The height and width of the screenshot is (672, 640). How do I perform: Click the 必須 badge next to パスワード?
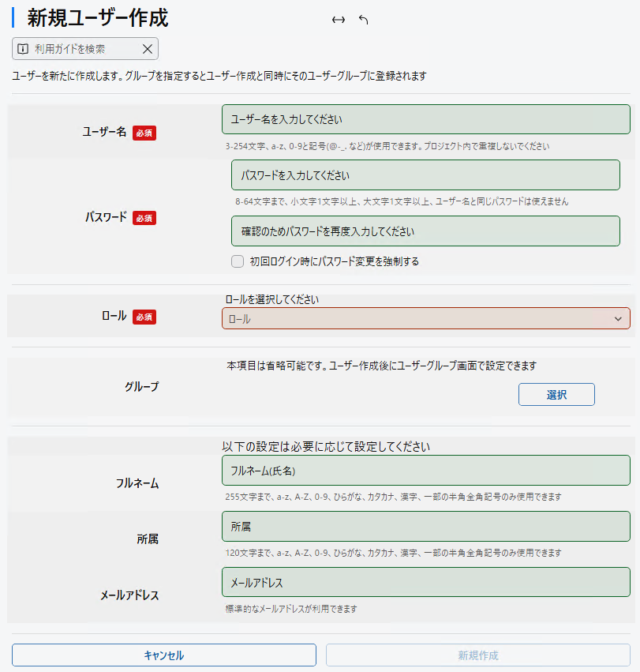[x=144, y=218]
